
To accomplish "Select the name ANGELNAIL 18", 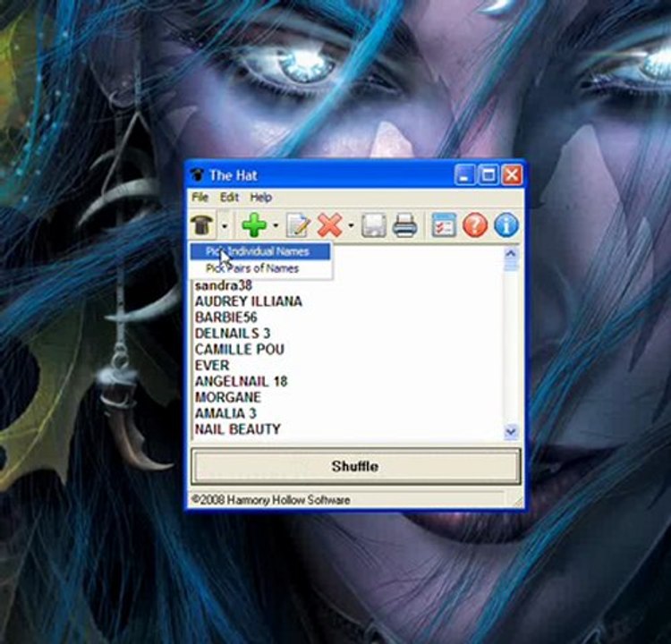I will 241,381.
